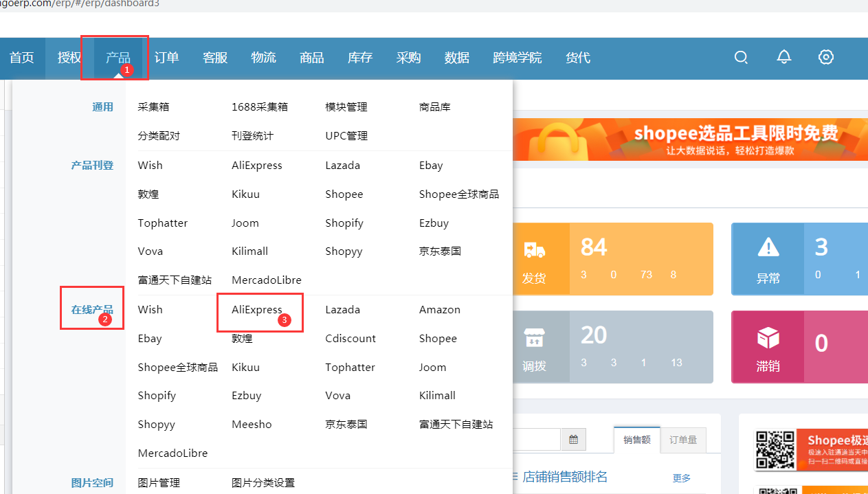This screenshot has width=868, height=494.
Task: Switch to the 销售额 tab
Action: [x=637, y=440]
